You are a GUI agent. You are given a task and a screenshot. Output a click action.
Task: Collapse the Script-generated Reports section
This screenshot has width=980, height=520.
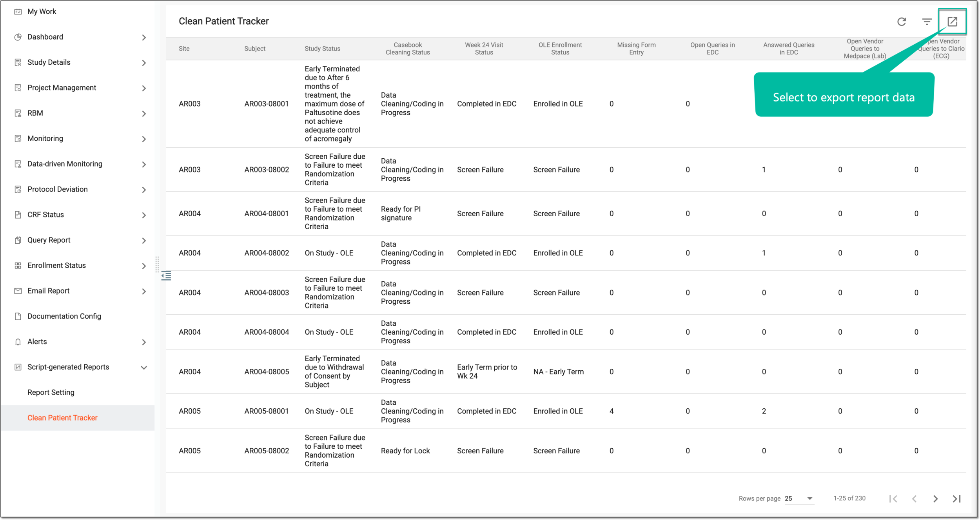(144, 368)
